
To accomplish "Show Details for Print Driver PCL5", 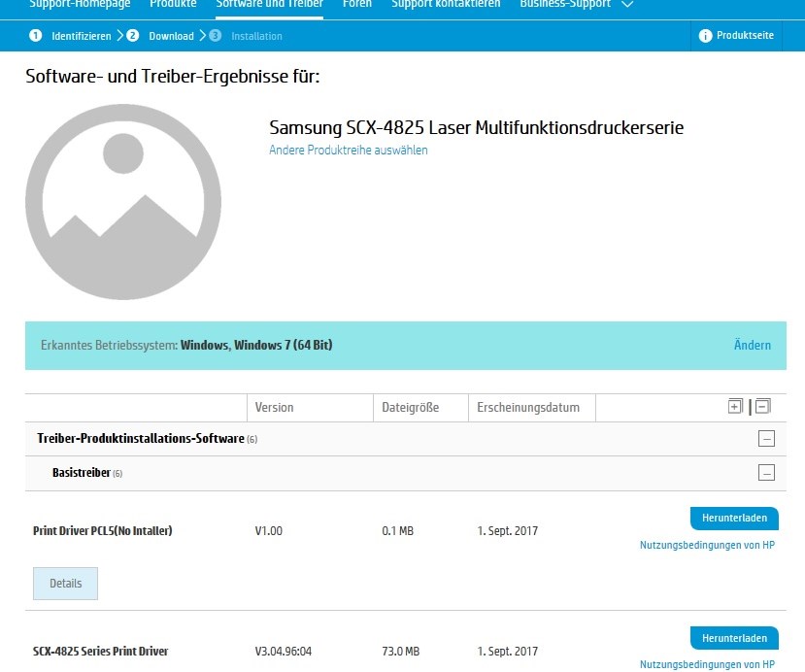I will tap(65, 584).
